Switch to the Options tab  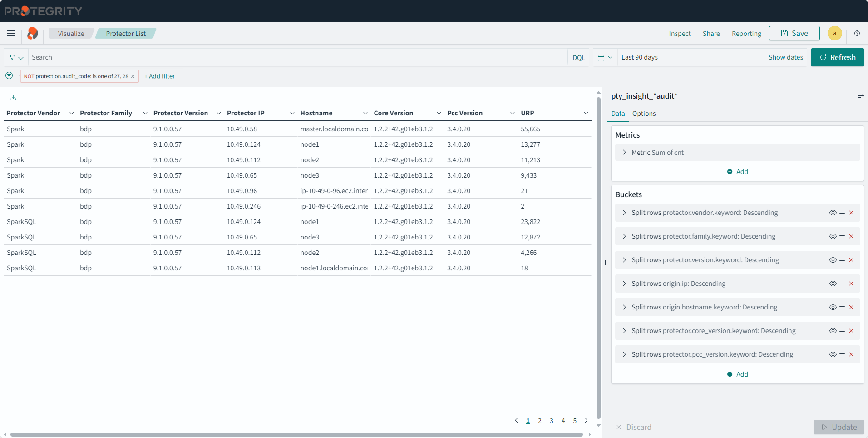click(x=644, y=114)
